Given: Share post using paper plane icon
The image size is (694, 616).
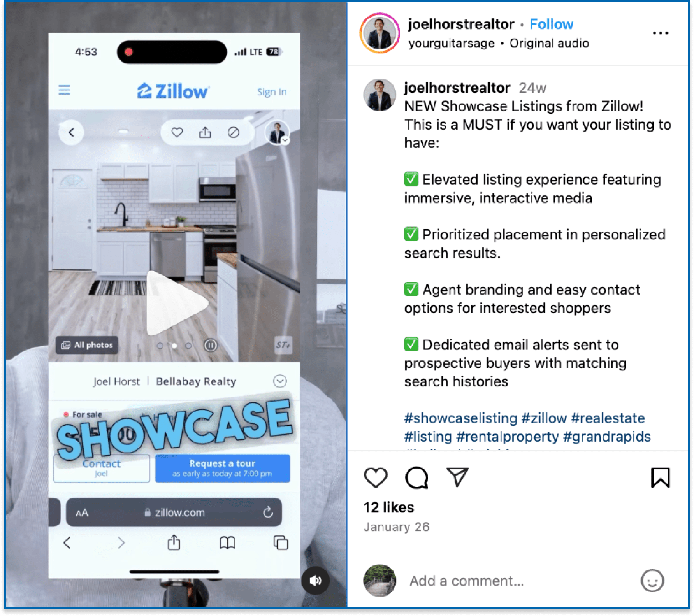Looking at the screenshot, I should (x=457, y=477).
